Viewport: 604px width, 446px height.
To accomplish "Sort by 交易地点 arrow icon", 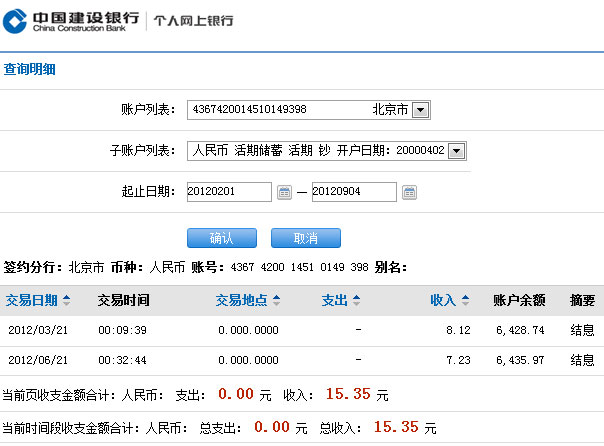I will pos(277,300).
